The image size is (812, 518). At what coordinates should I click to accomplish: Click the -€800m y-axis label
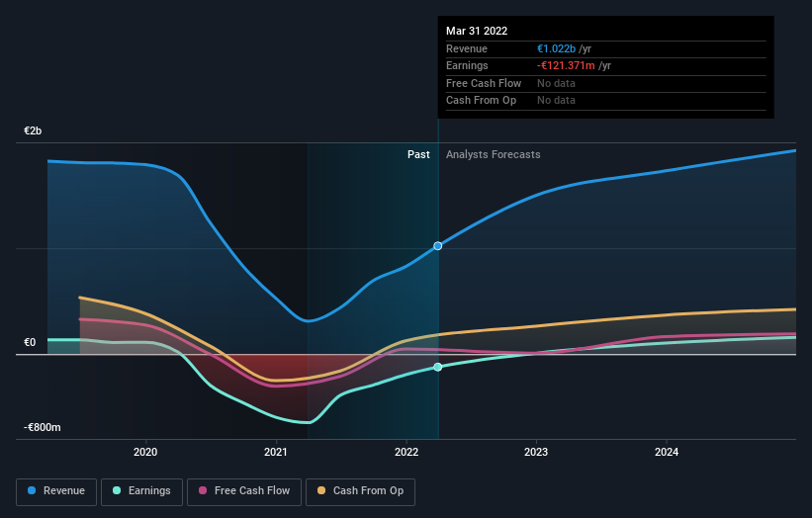[43, 427]
